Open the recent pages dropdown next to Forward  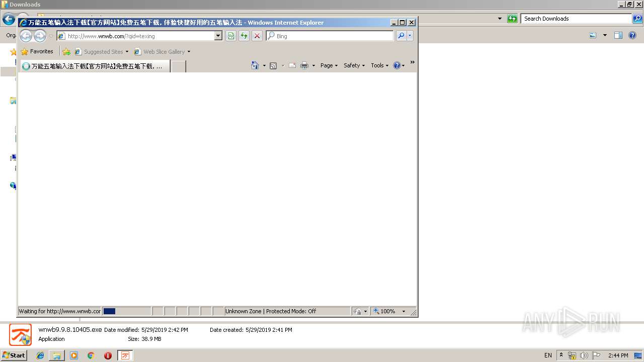tap(51, 36)
